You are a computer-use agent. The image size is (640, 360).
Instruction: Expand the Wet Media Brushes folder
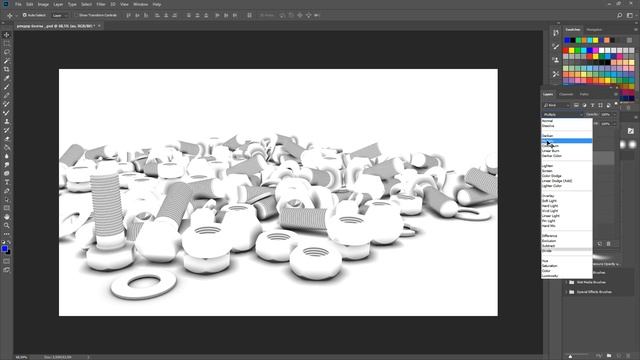567,282
